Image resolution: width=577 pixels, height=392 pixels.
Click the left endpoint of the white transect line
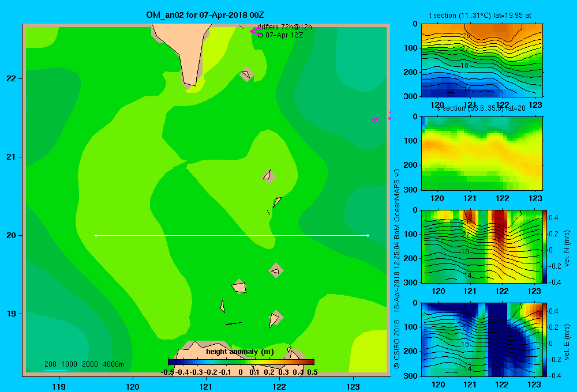tap(96, 235)
